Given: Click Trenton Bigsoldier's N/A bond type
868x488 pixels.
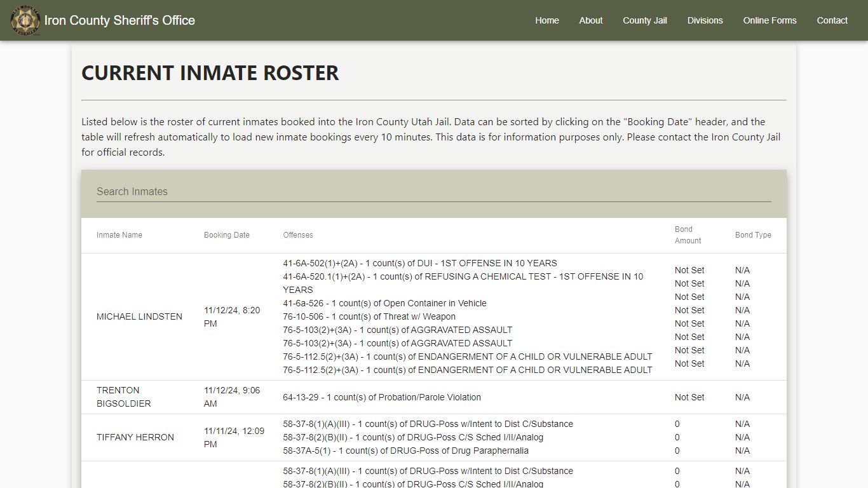Looking at the screenshot, I should coord(742,397).
